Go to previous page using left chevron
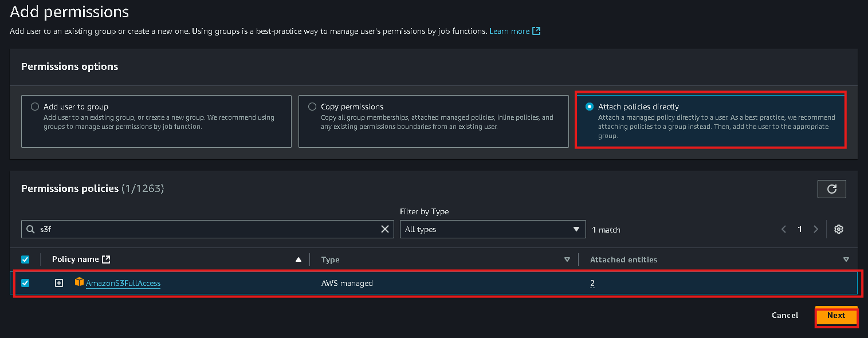 784,229
